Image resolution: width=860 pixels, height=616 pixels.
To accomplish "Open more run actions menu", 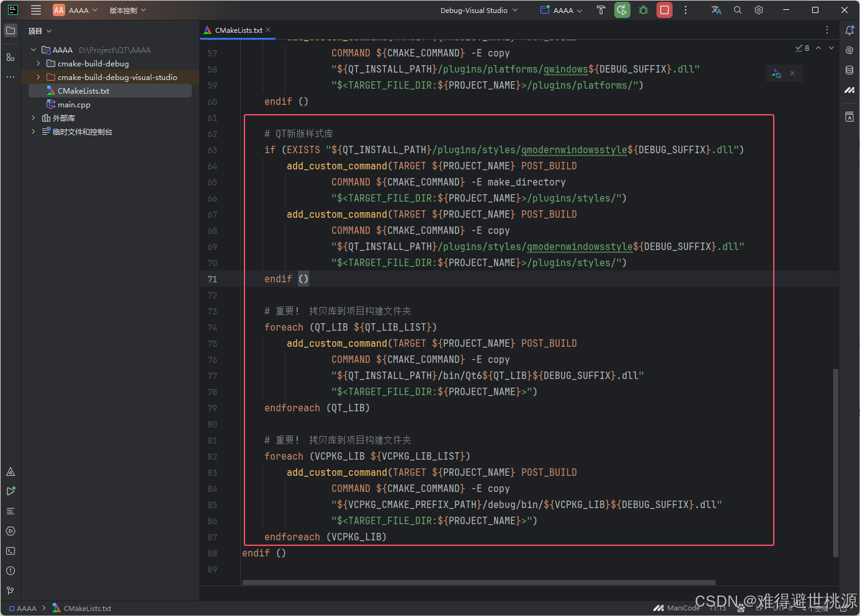I will 686,10.
